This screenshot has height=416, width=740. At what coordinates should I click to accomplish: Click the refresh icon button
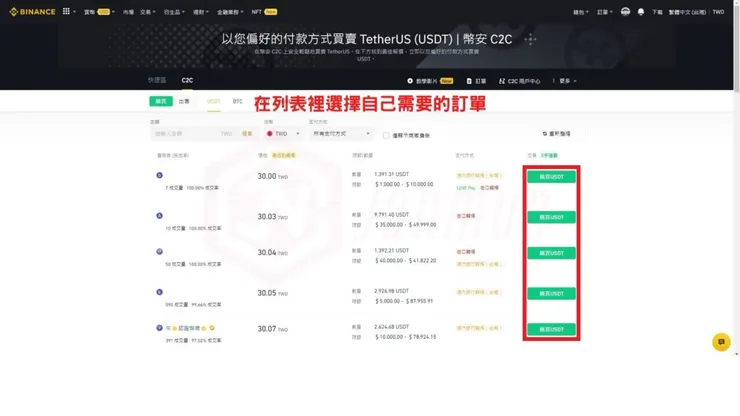[x=544, y=134]
